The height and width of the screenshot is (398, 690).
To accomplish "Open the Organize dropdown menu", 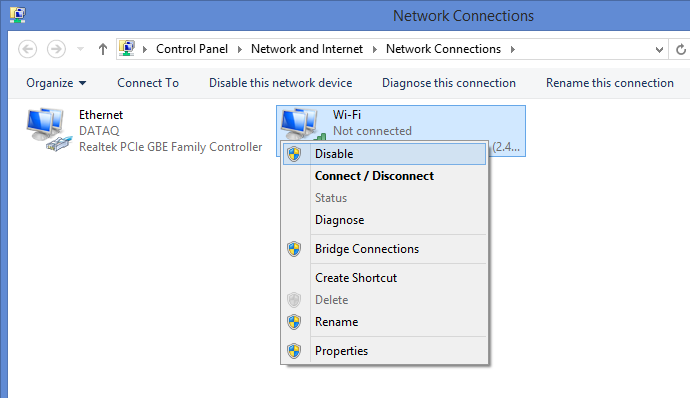I will [56, 83].
